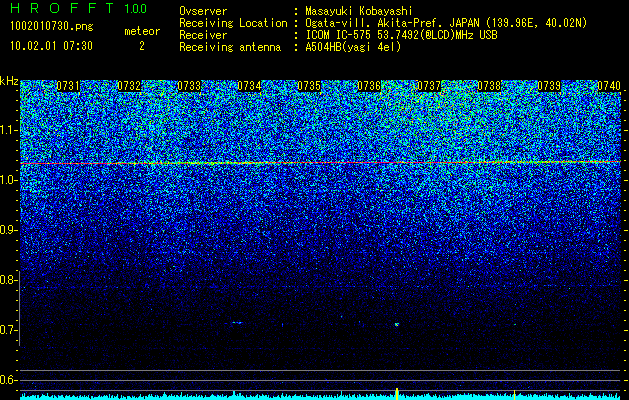629x400 pixels.
Task: Click the 0735 time marker
Action: (309, 86)
